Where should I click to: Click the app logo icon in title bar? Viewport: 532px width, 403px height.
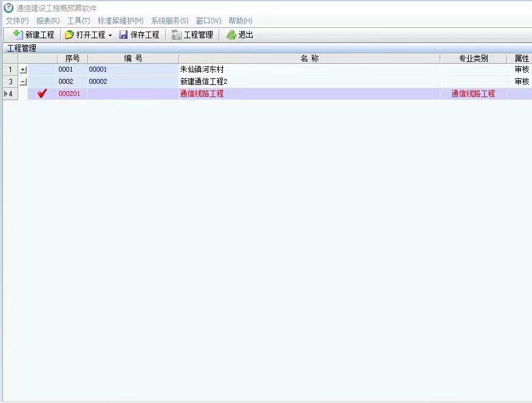pos(9,8)
